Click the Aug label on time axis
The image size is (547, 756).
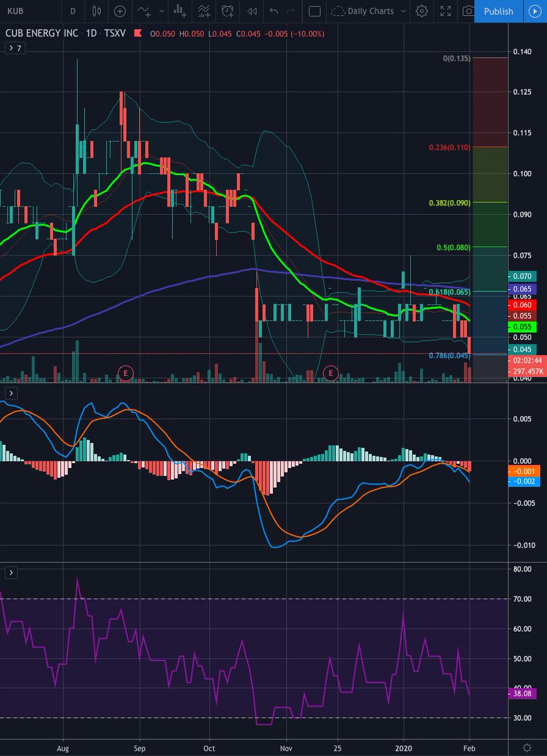[63, 747]
